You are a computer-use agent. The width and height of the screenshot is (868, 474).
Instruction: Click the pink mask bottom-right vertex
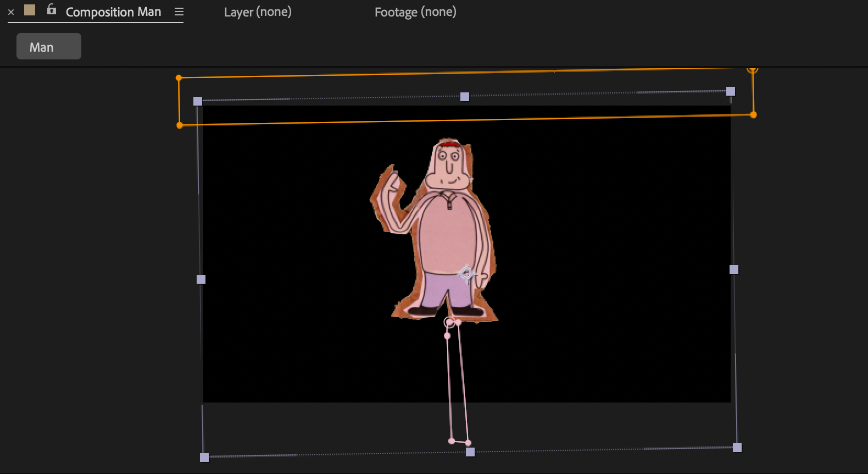click(468, 443)
